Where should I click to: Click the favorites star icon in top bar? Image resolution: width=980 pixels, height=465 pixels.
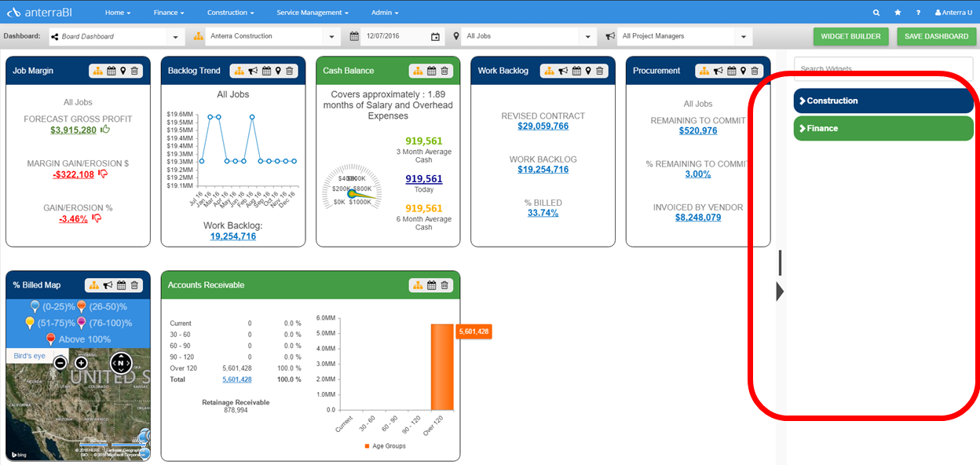(x=898, y=13)
